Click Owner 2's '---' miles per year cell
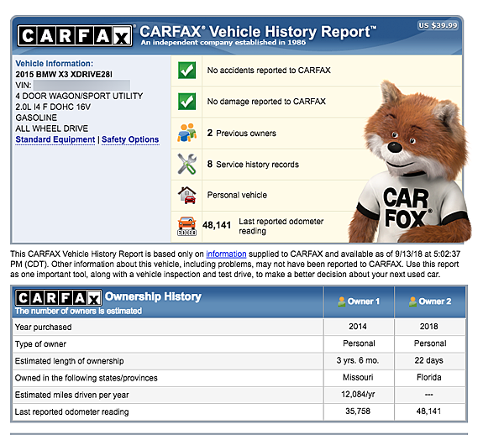This screenshot has width=504, height=435. [x=428, y=395]
